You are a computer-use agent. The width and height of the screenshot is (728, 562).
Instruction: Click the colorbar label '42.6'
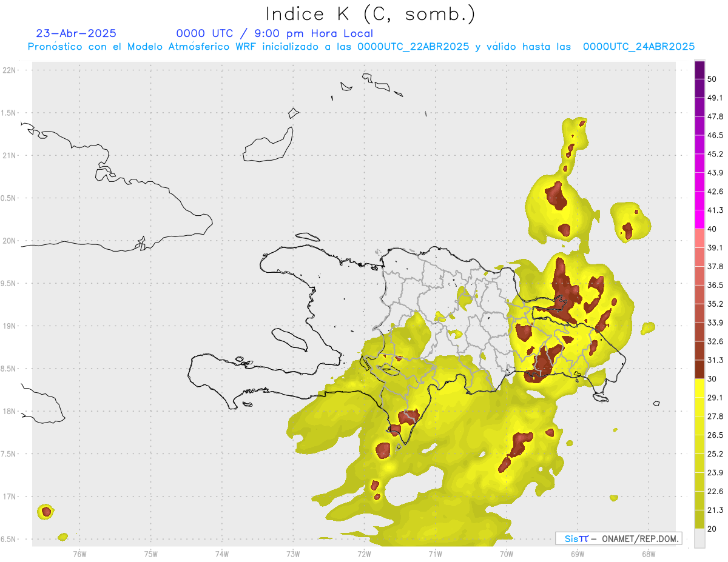pyautogui.click(x=715, y=192)
